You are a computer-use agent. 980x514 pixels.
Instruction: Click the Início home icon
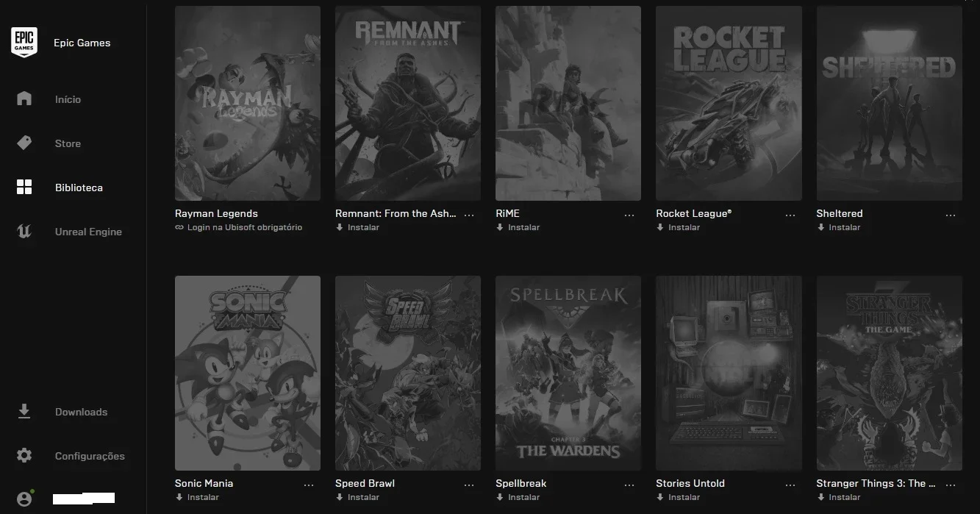pyautogui.click(x=24, y=99)
